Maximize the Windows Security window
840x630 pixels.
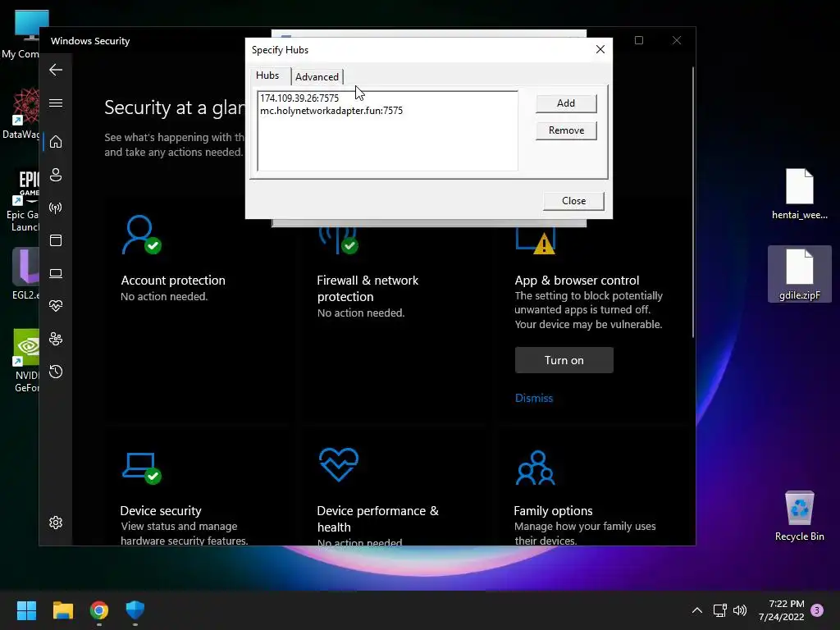(638, 40)
